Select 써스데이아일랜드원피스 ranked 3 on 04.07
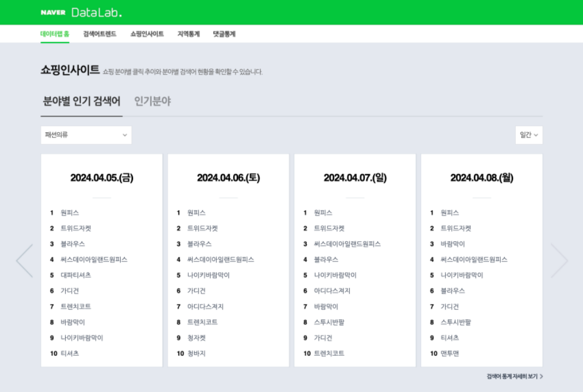 347,243
